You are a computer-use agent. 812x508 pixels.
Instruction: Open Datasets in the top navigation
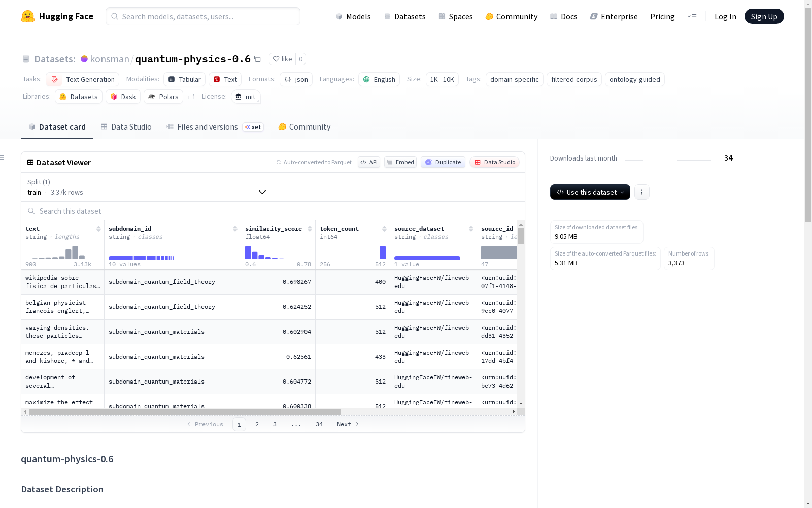pyautogui.click(x=404, y=16)
